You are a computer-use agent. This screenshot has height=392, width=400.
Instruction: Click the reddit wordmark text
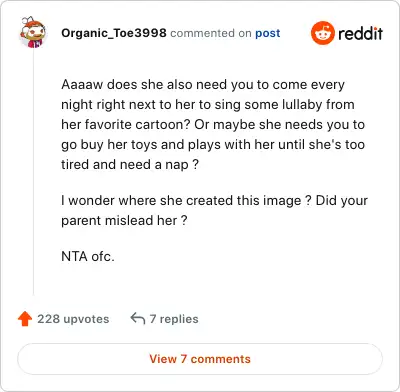[360, 33]
